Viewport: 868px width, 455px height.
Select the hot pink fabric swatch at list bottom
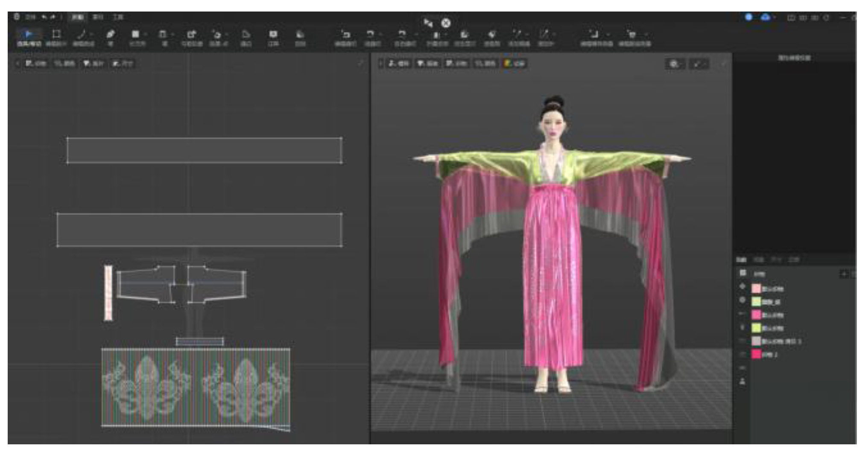tap(756, 354)
